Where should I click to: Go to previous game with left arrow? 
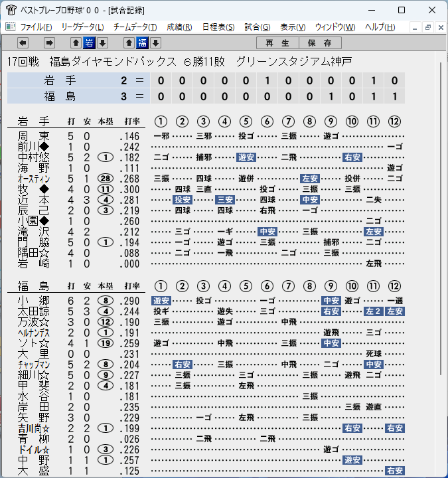click(x=23, y=43)
